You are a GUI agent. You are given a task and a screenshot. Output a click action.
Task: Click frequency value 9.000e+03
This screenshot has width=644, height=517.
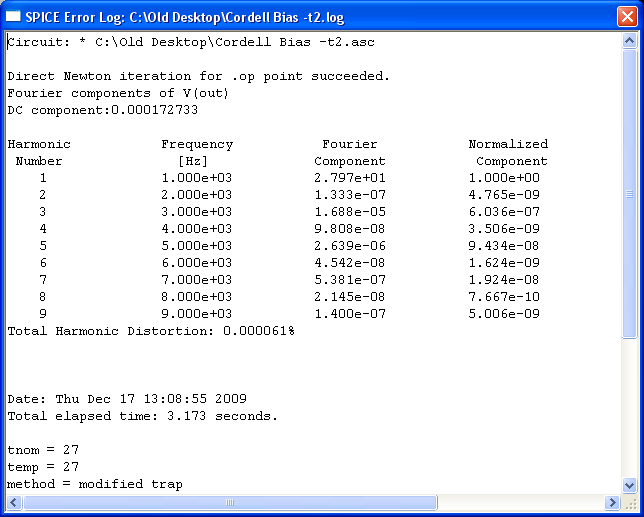(197, 314)
